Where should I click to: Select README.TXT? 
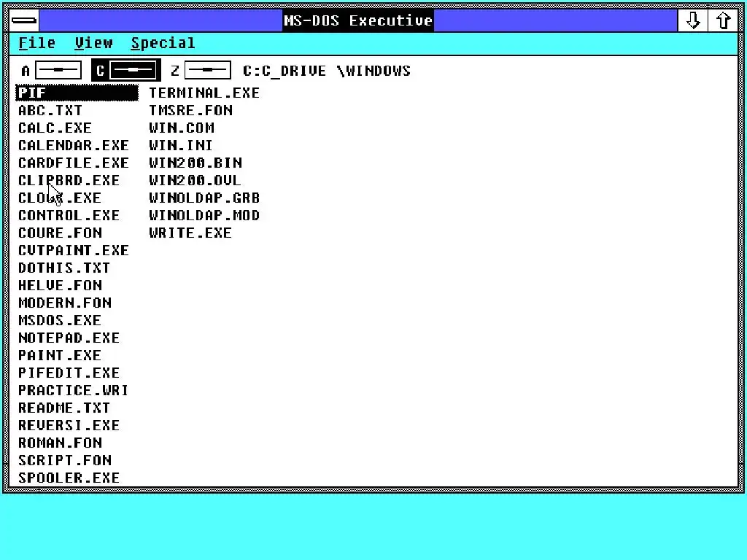(x=64, y=408)
